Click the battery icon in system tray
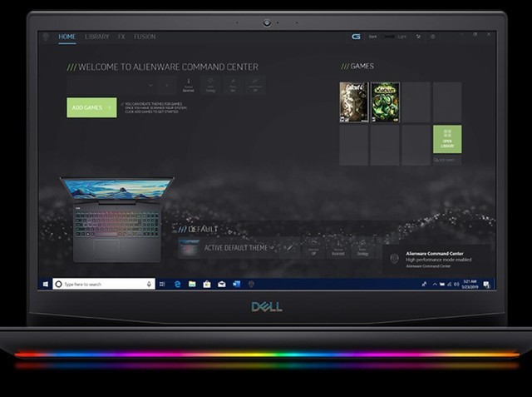This screenshot has width=532, height=397. pyautogui.click(x=441, y=285)
